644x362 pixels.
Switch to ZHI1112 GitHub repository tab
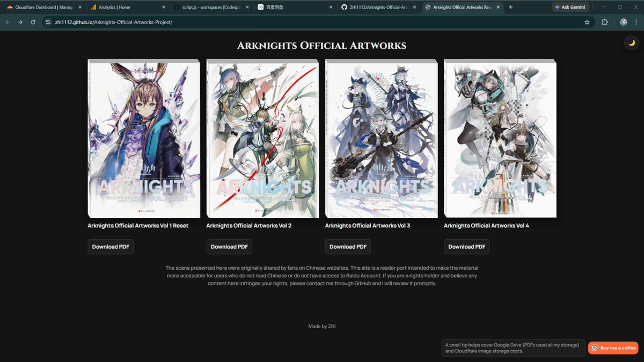(x=378, y=8)
